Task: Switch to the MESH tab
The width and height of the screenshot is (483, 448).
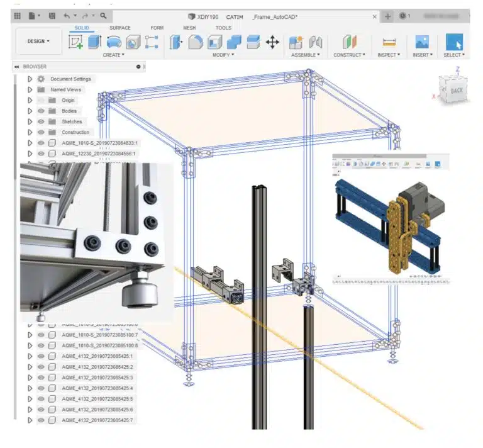Action: coord(189,28)
